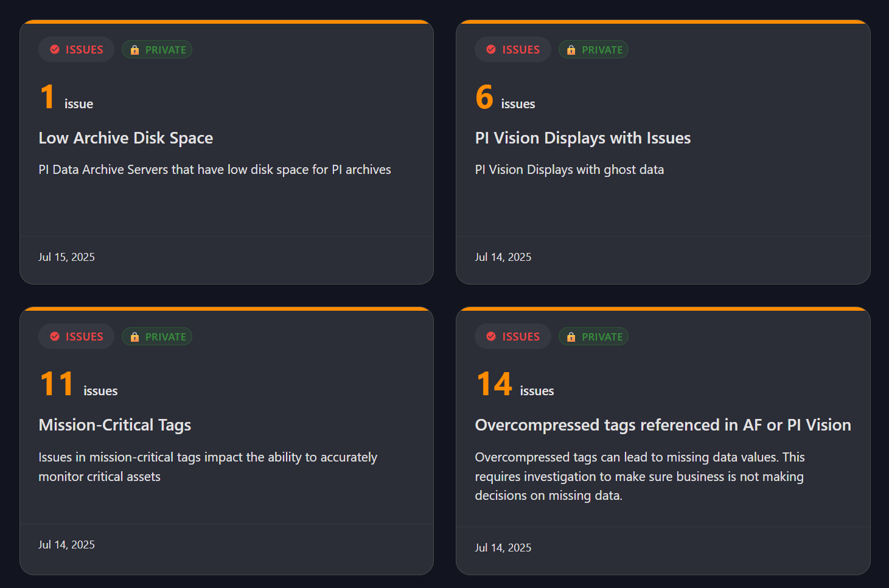Click the date on Mission-Critical Tags card
Viewport: 889px width, 588px height.
[x=67, y=545]
